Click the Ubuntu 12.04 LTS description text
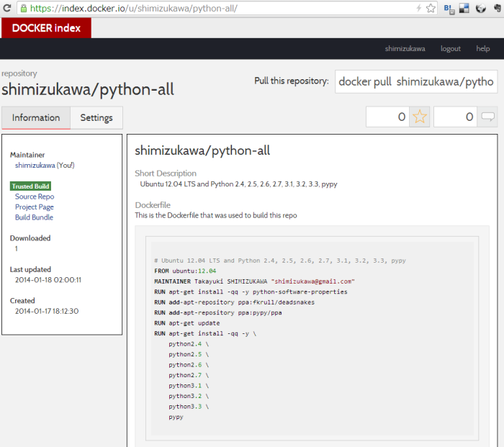The height and width of the screenshot is (447, 504). (x=238, y=184)
